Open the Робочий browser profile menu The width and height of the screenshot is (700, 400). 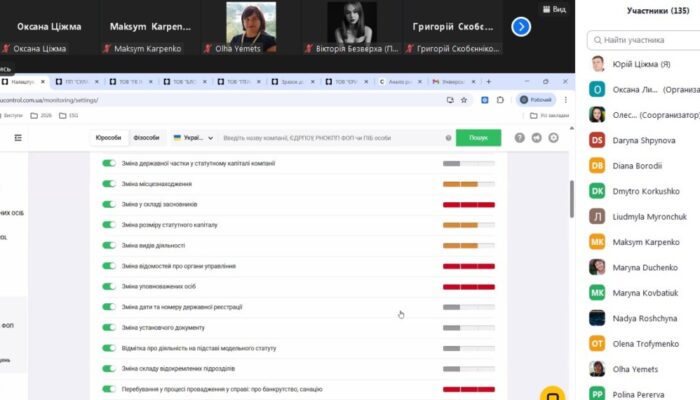[535, 100]
